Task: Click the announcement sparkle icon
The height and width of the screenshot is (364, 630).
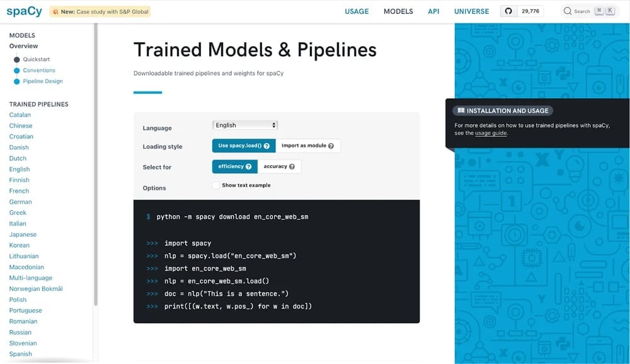Action: (55, 12)
